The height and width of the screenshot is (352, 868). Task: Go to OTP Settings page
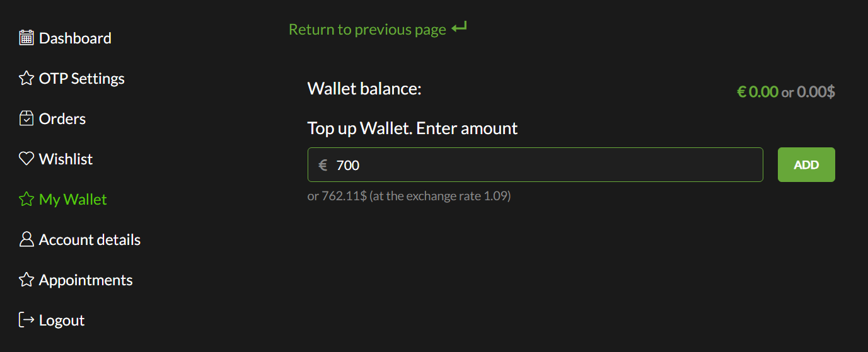click(82, 79)
